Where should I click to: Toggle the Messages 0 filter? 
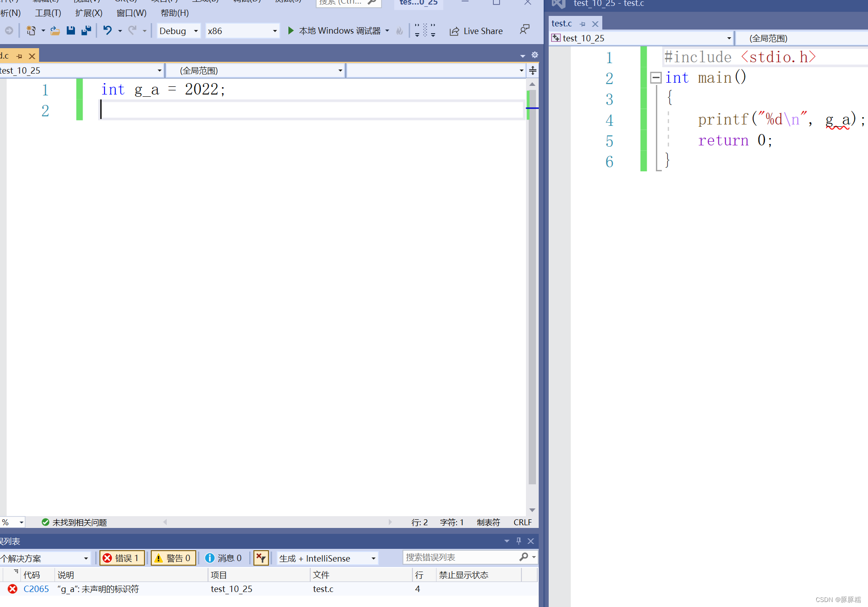pos(223,558)
